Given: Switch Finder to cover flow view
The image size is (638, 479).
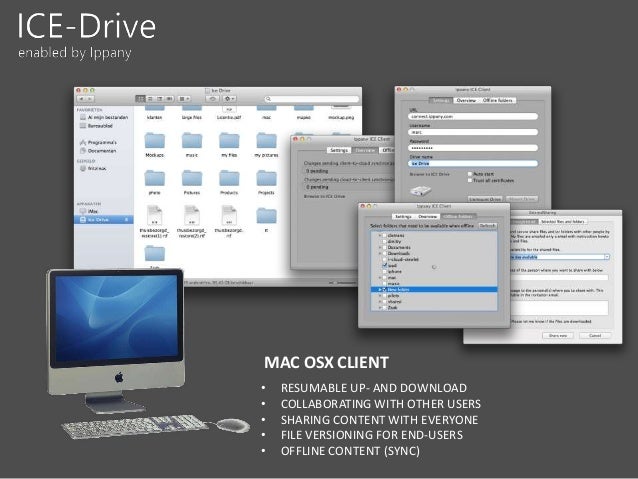Looking at the screenshot, I should [x=169, y=99].
